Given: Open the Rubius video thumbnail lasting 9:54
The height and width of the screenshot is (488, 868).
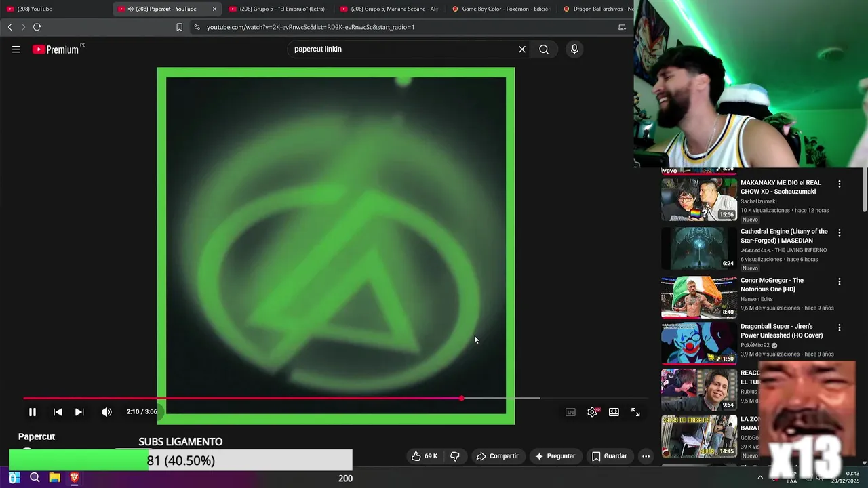Looking at the screenshot, I should point(699,390).
